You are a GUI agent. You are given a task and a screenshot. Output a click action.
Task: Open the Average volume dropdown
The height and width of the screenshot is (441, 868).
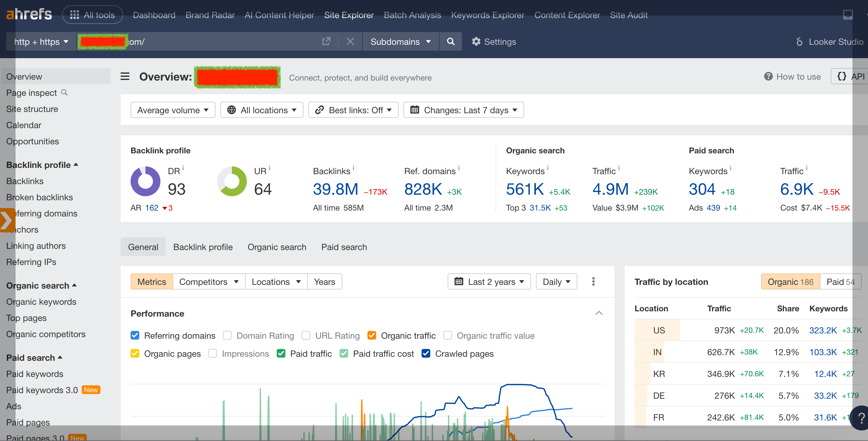tap(173, 110)
